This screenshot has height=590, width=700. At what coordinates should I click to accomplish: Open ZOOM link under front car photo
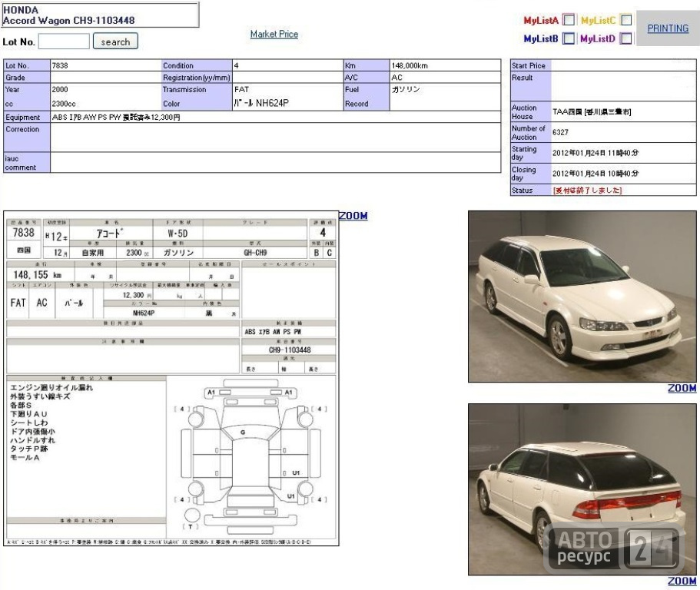pos(682,388)
